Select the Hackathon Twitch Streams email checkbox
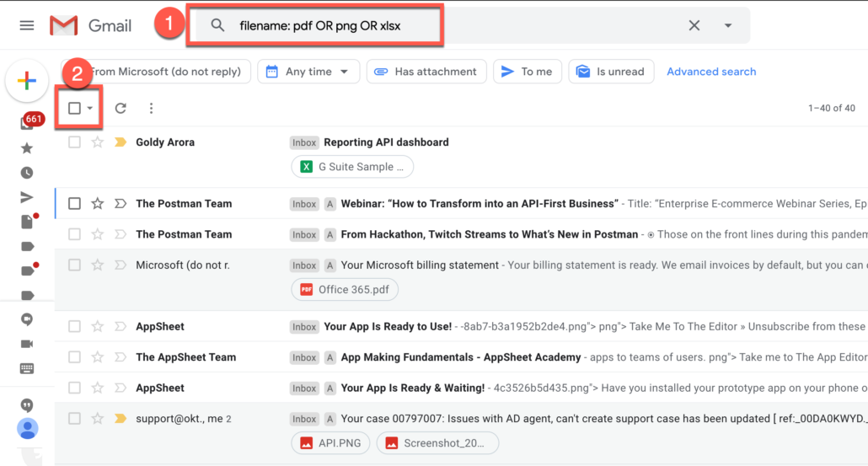 click(x=74, y=234)
